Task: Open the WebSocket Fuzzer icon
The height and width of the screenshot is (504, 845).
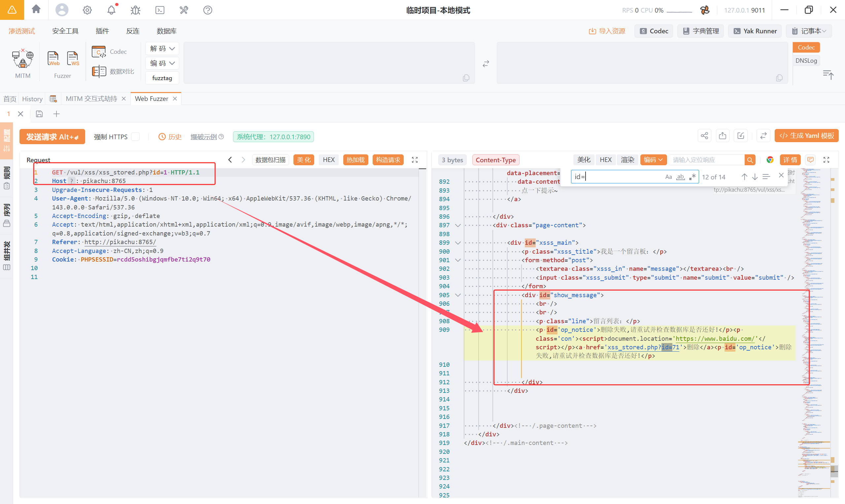Action: [x=73, y=58]
